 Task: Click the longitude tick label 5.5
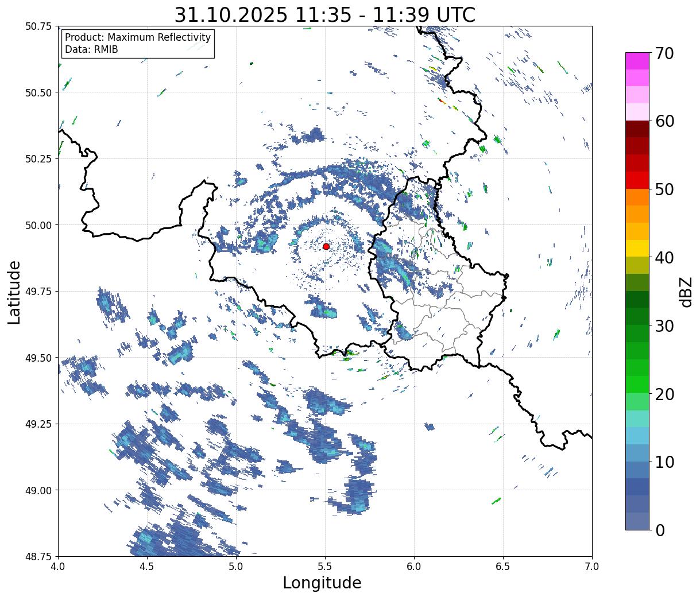point(325,567)
